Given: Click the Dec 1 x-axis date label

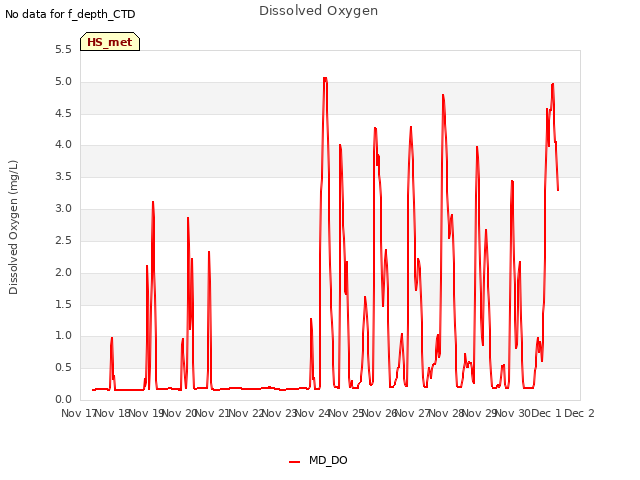Looking at the screenshot, I should tap(547, 413).
